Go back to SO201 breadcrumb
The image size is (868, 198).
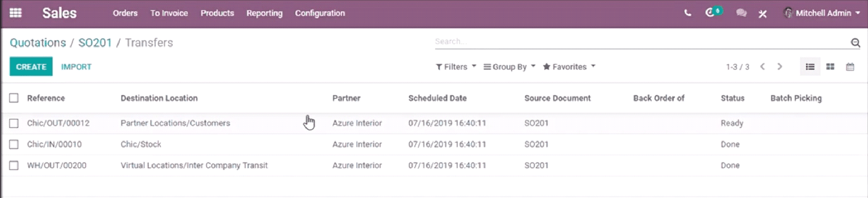pyautogui.click(x=95, y=43)
